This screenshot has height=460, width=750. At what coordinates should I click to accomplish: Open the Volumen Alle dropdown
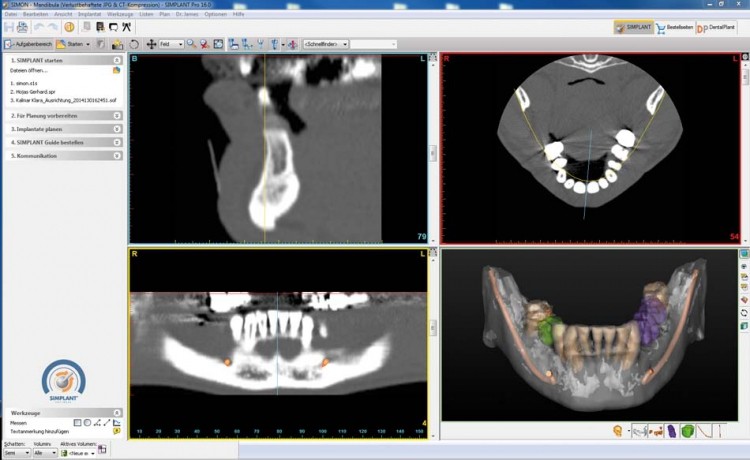pyautogui.click(x=45, y=452)
